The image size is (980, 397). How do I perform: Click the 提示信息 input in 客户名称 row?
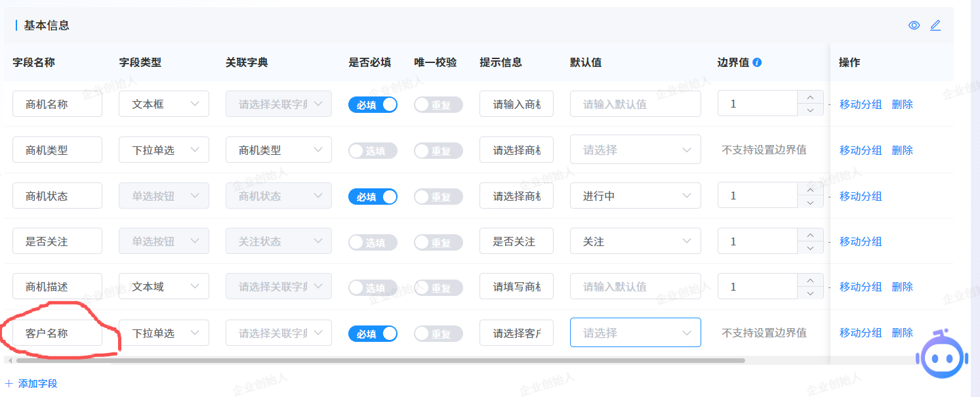coord(516,333)
